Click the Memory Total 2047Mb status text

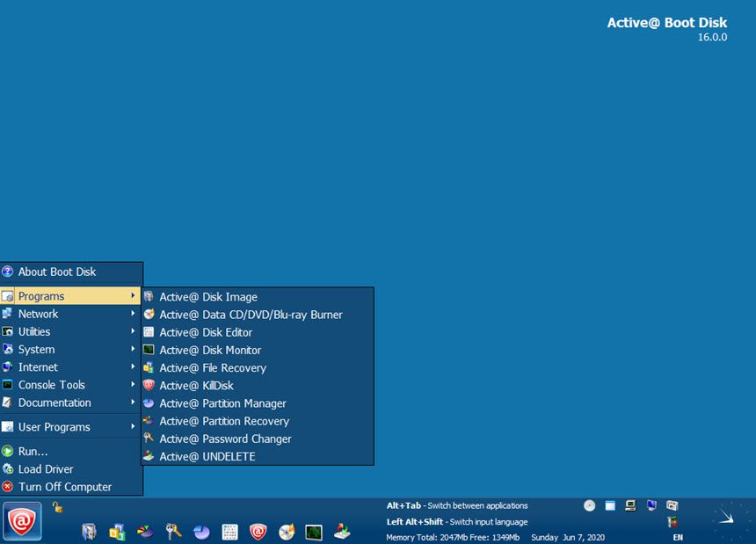point(452,537)
